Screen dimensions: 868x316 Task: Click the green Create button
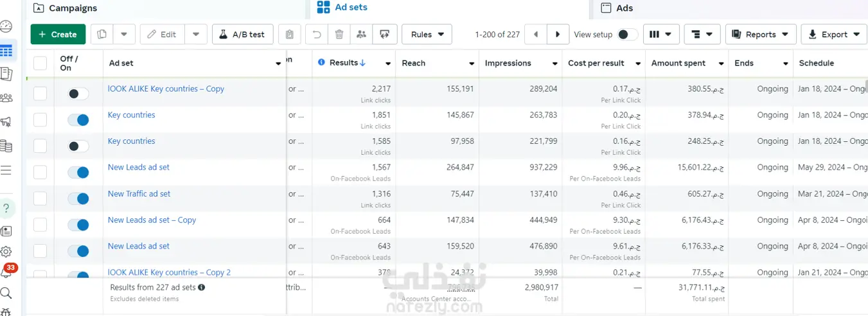[x=58, y=35]
